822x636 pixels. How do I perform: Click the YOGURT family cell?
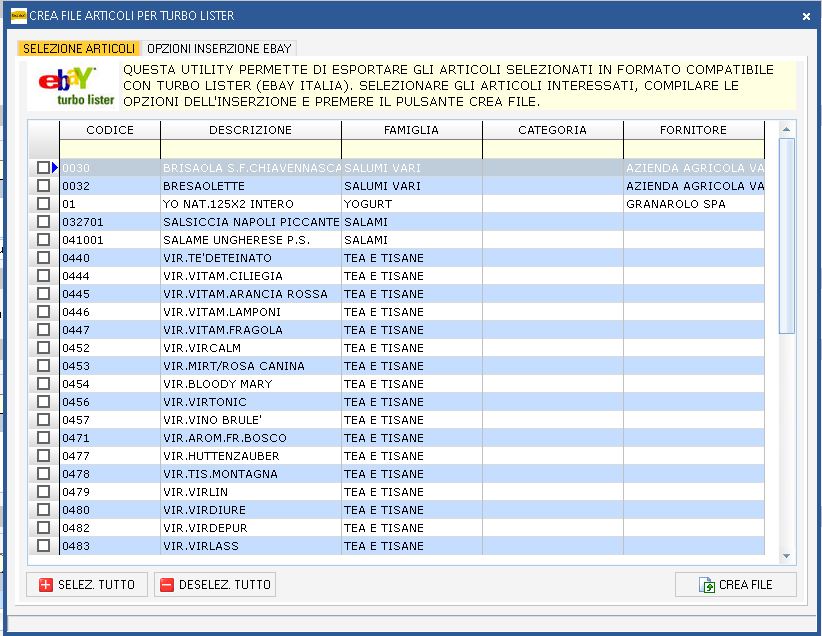click(x=412, y=203)
